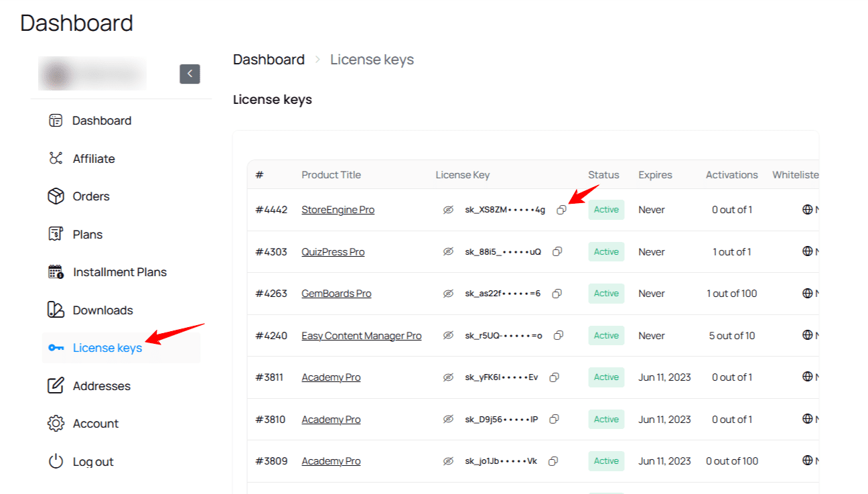Image resolution: width=868 pixels, height=494 pixels.
Task: Copy the license key for order #3810
Action: [554, 420]
